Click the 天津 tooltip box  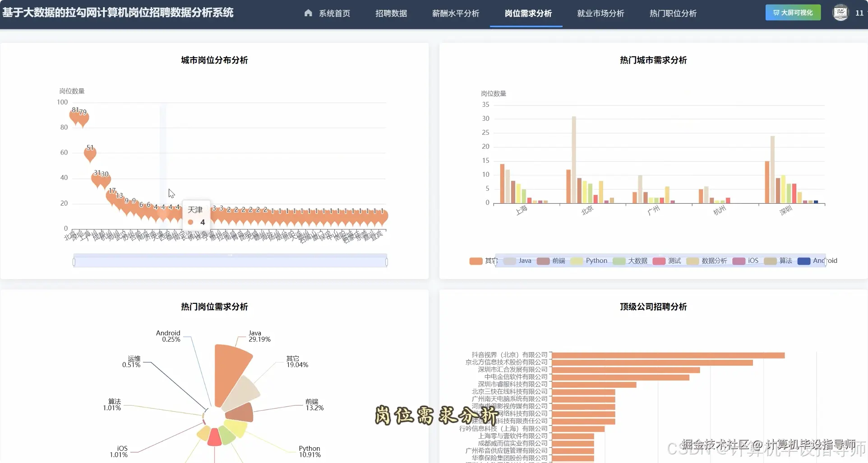pyautogui.click(x=196, y=216)
